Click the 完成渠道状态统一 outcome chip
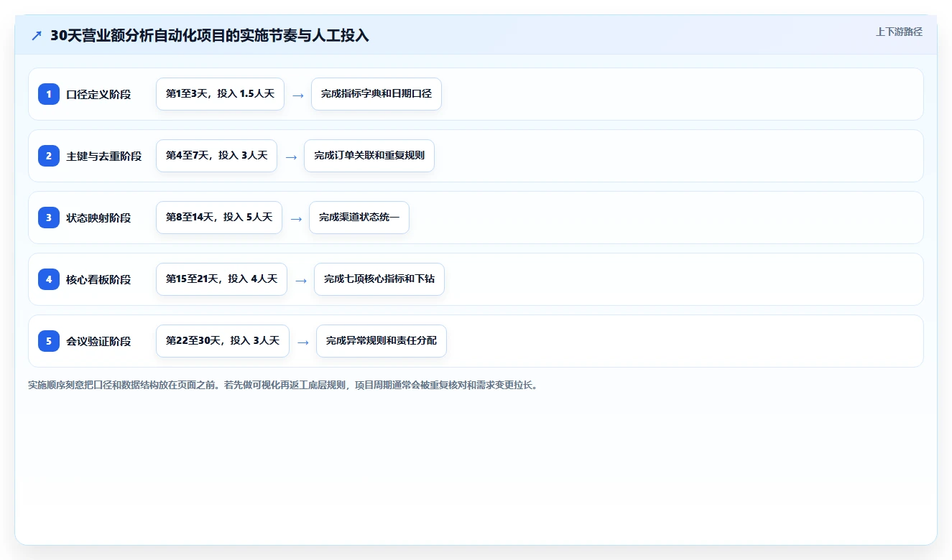The image size is (952, 560). tap(359, 218)
